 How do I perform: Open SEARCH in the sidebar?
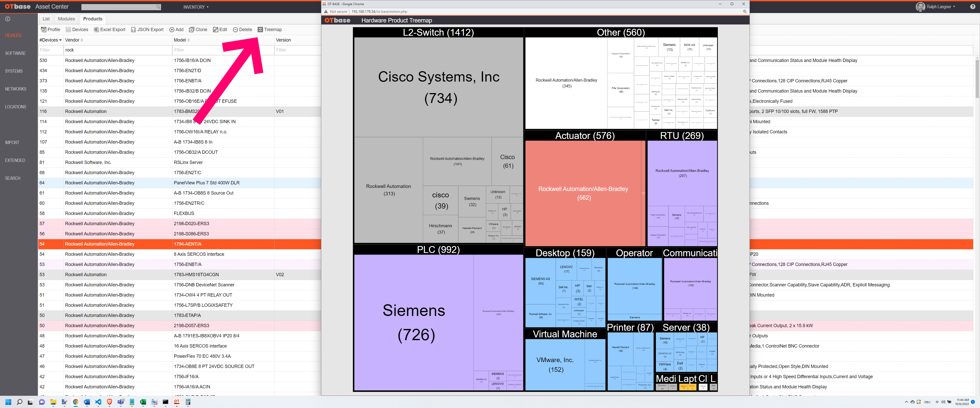13,178
